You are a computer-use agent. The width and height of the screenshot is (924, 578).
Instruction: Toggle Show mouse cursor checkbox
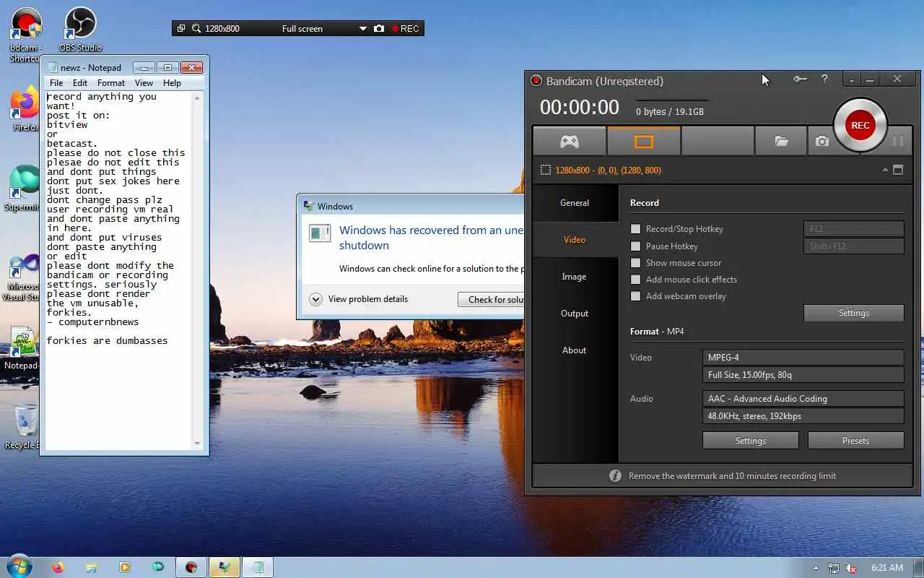636,263
